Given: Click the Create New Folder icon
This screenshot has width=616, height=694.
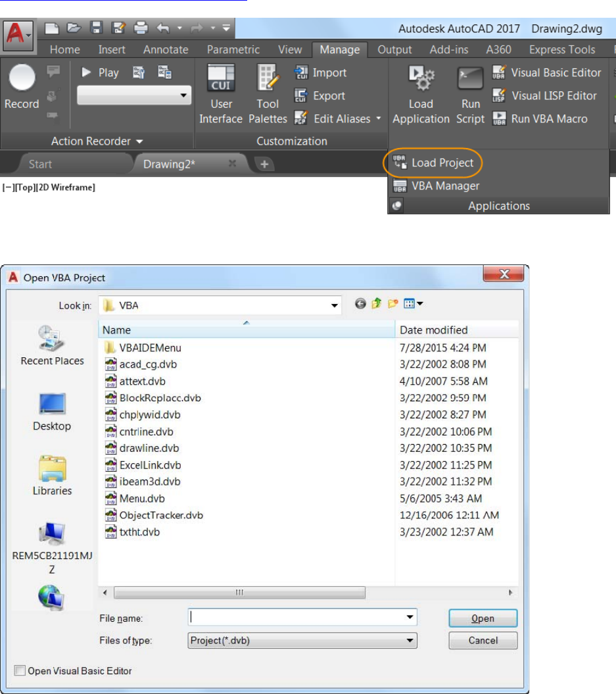Looking at the screenshot, I should tap(392, 304).
